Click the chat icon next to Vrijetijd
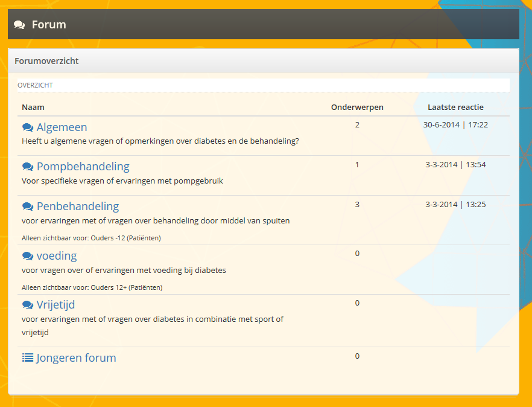The width and height of the screenshot is (532, 407). click(27, 305)
